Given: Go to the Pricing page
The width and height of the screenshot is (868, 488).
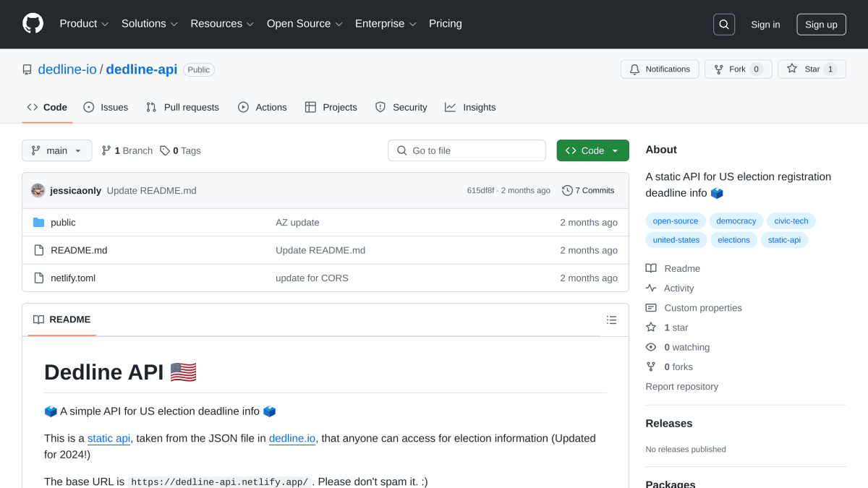Looking at the screenshot, I should point(445,24).
